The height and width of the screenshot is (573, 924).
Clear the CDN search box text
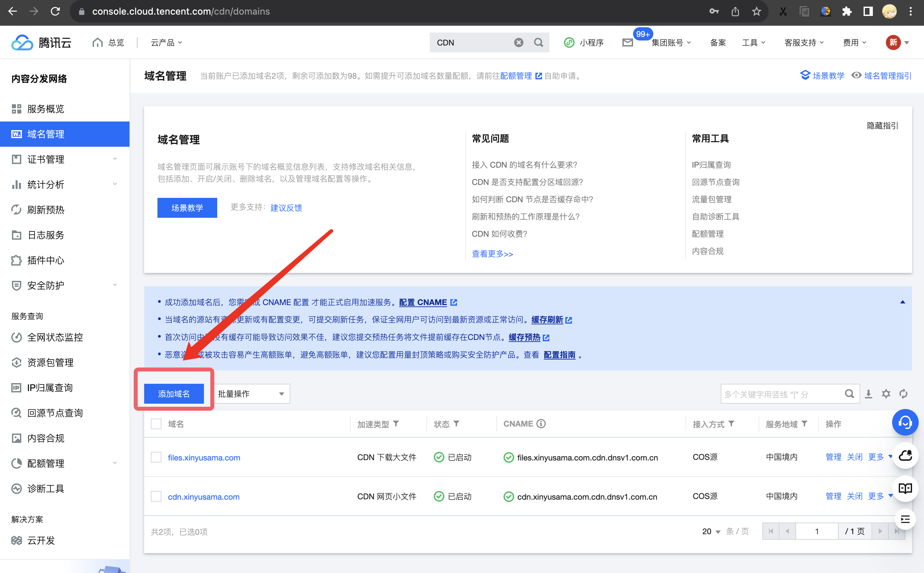pyautogui.click(x=518, y=42)
